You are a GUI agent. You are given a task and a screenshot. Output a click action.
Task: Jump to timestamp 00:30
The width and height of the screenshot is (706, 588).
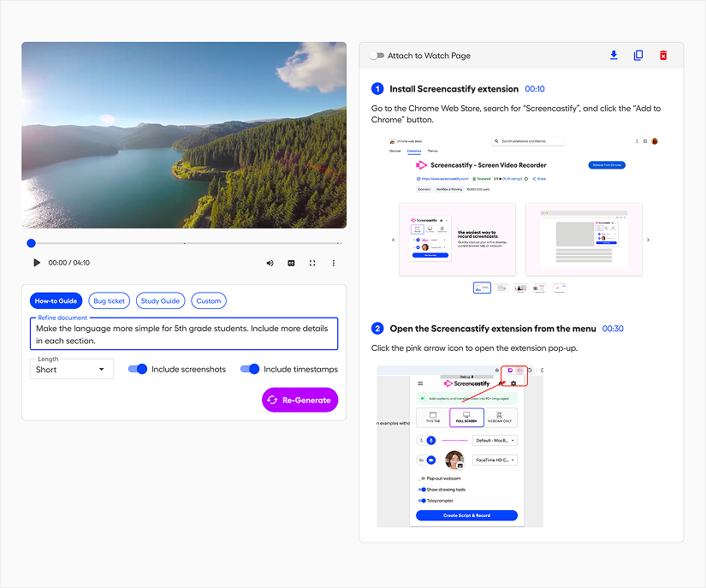click(613, 329)
